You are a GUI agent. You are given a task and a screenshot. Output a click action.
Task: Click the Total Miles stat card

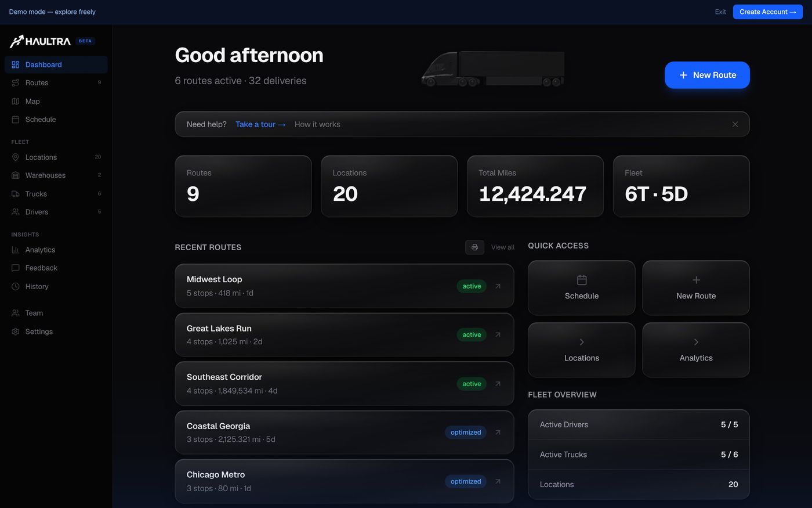(535, 186)
